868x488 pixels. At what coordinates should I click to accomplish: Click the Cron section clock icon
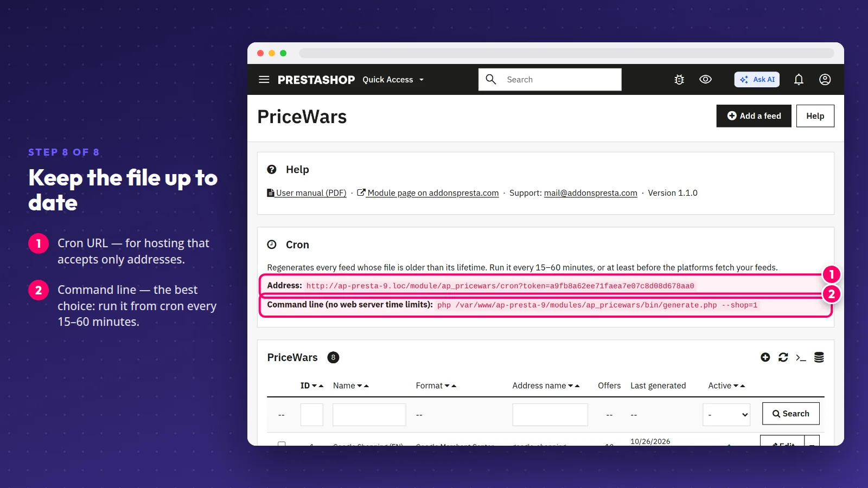pyautogui.click(x=272, y=245)
